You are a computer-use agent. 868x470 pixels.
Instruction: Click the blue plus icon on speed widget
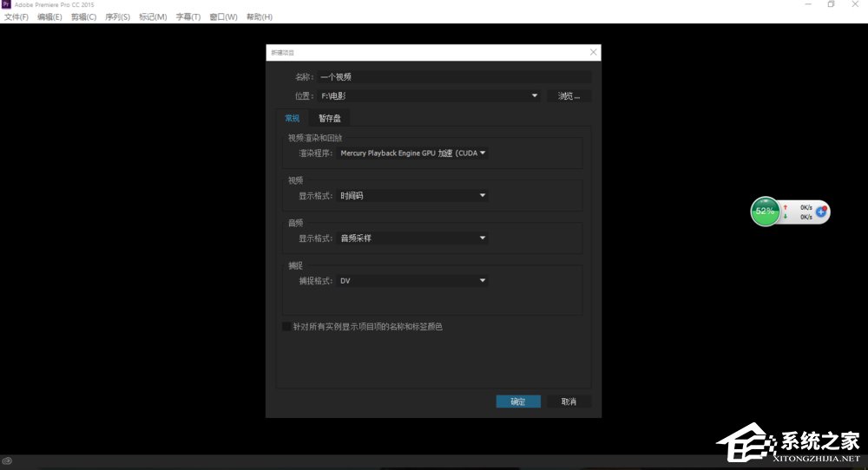[x=821, y=212]
